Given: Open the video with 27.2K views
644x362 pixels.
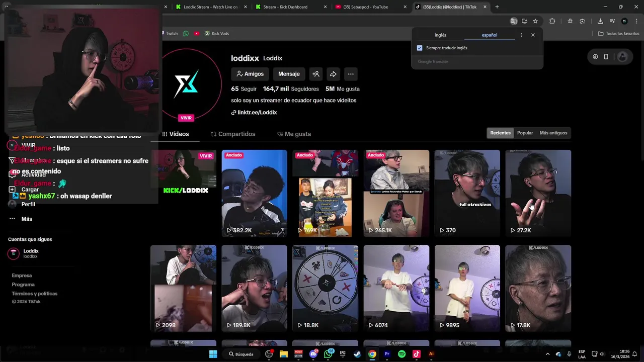Looking at the screenshot, I should coord(538,193).
